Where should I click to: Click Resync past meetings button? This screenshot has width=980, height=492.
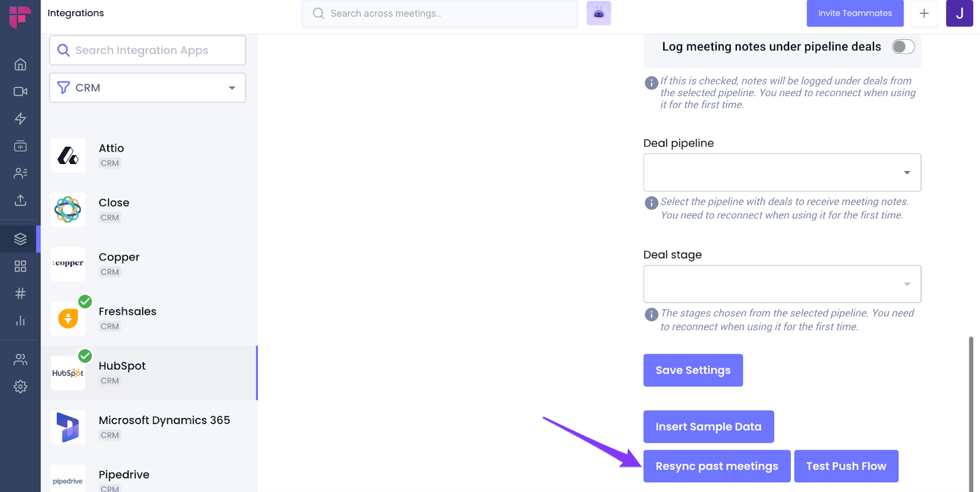click(x=717, y=466)
